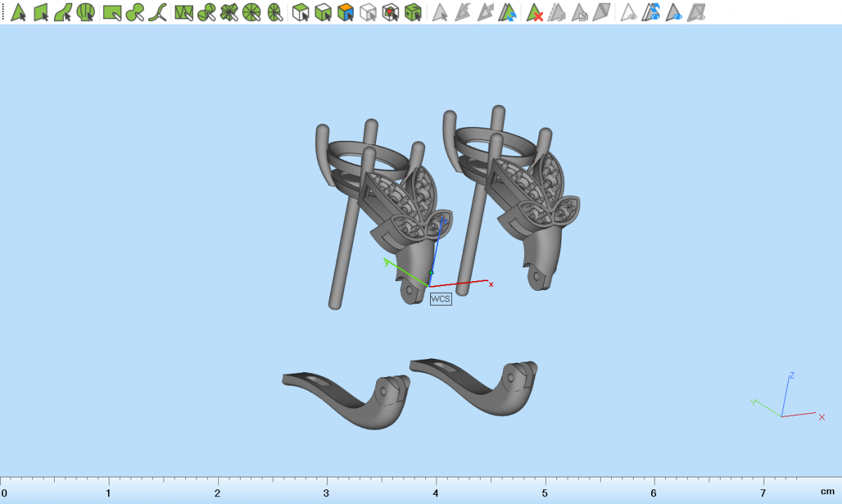
Task: Select the Mark Plane tool
Action: coord(41,12)
